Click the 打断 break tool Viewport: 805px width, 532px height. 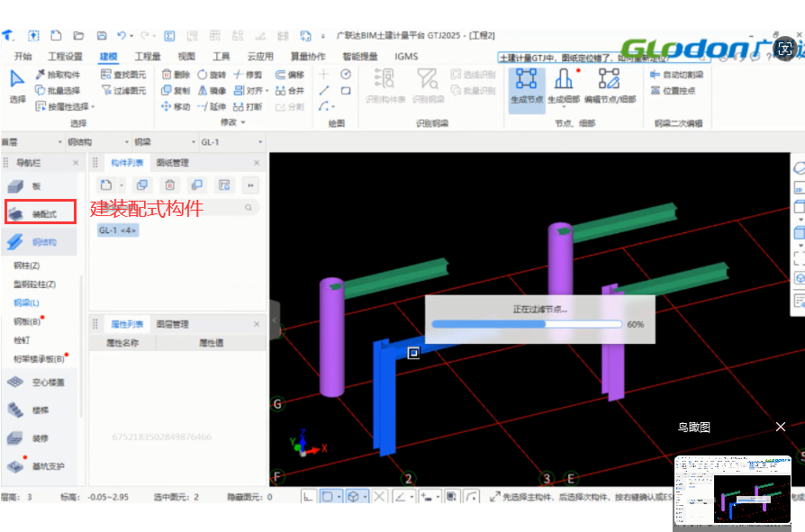(x=248, y=107)
